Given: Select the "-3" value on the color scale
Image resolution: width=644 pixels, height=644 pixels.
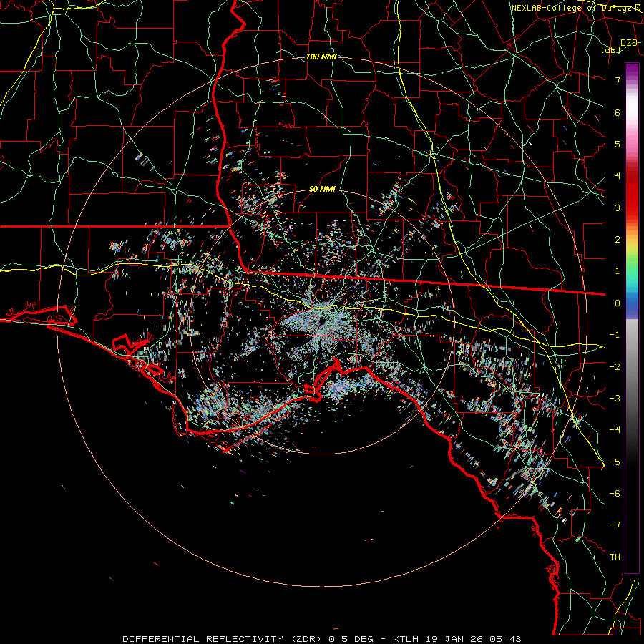Looking at the screenshot, I should [615, 399].
